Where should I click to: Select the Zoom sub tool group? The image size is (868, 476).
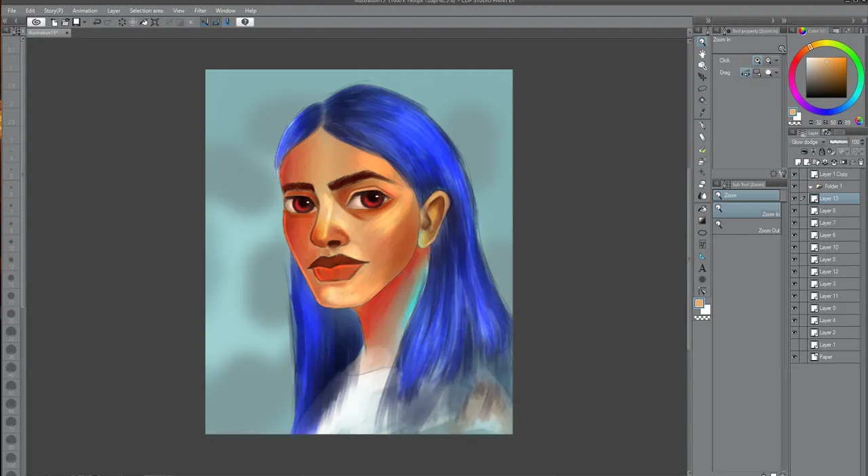746,195
